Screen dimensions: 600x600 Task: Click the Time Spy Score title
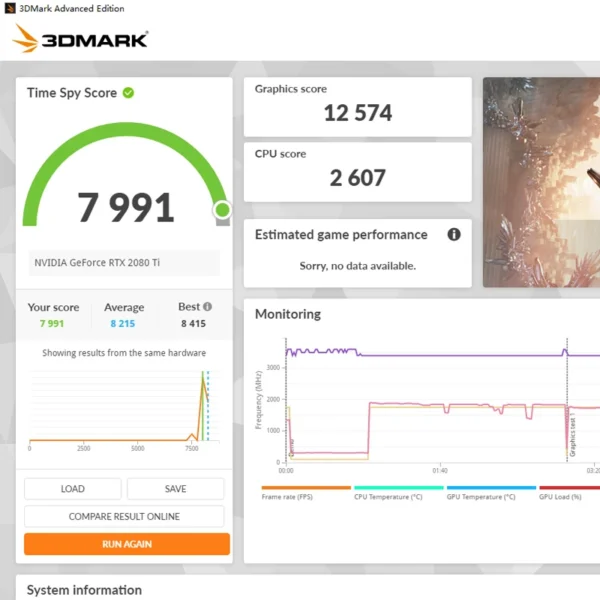[72, 93]
